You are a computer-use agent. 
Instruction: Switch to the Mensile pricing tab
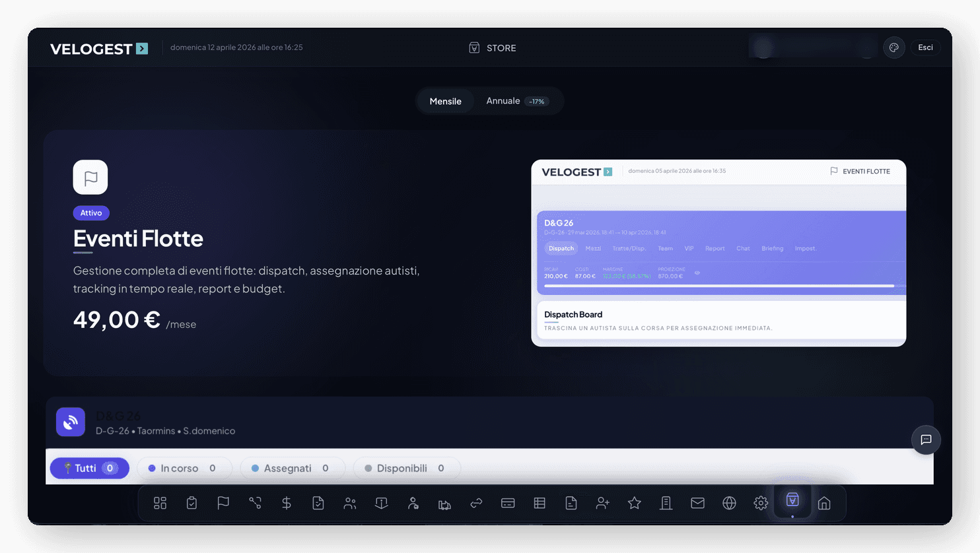coord(446,101)
